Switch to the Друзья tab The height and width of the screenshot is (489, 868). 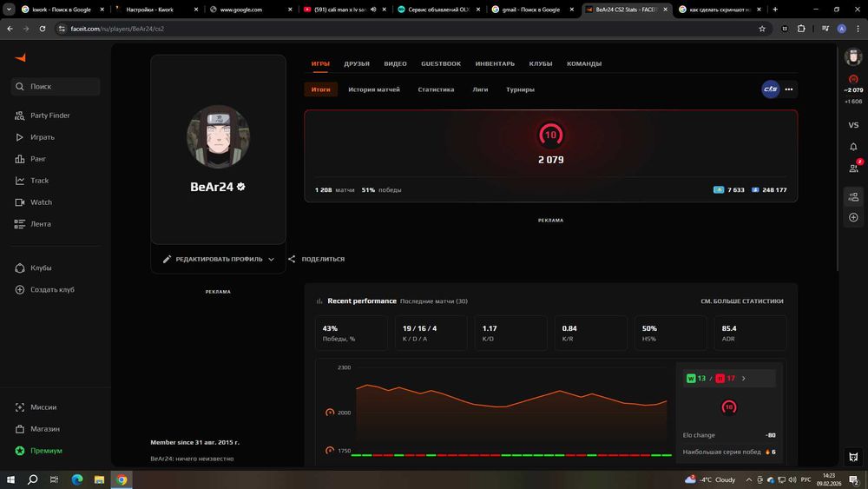tap(357, 63)
